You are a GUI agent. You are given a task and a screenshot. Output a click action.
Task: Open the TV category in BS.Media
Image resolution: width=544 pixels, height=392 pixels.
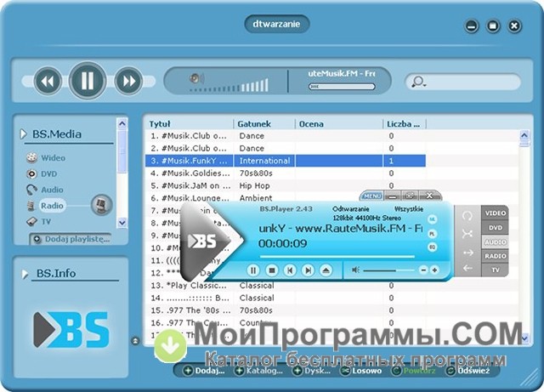[x=46, y=222]
